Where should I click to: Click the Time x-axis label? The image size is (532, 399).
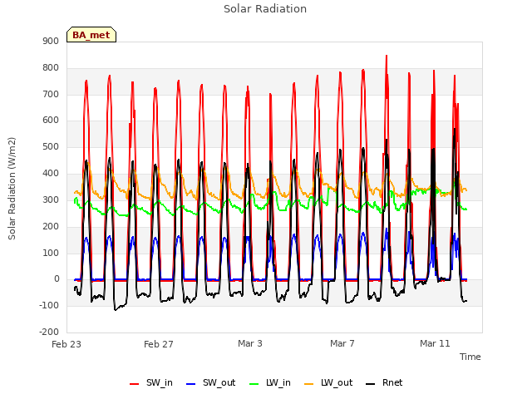pos(470,357)
